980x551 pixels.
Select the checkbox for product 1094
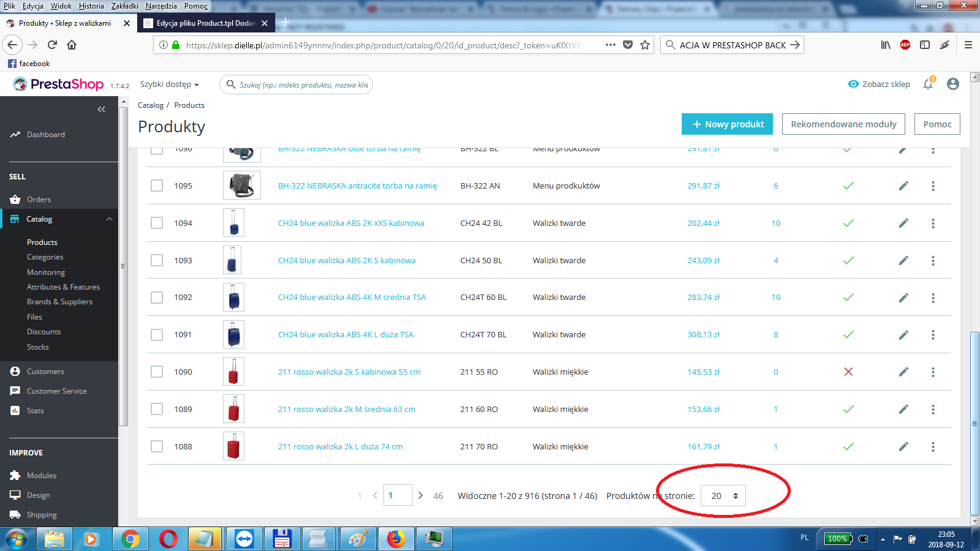coord(157,223)
